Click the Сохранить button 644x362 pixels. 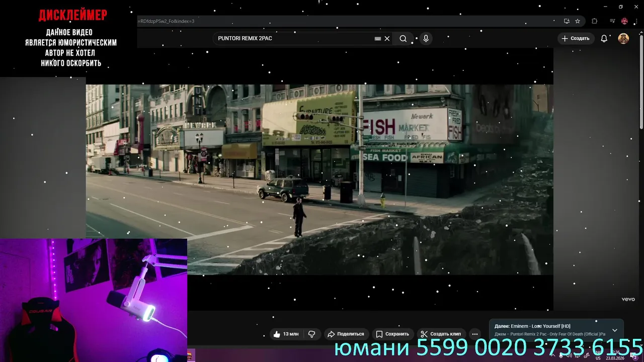point(392,334)
